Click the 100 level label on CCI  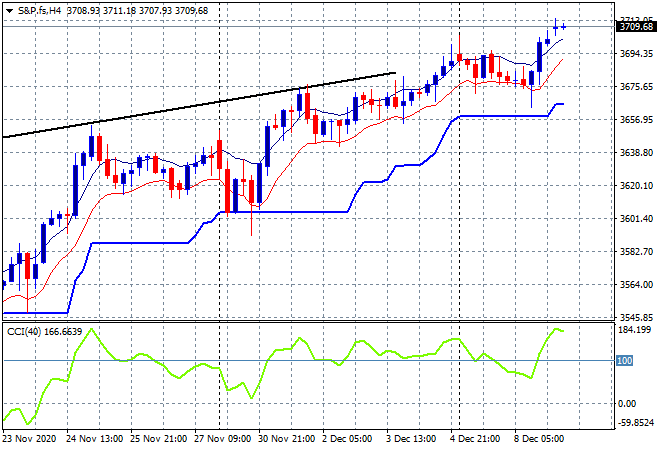[625, 360]
